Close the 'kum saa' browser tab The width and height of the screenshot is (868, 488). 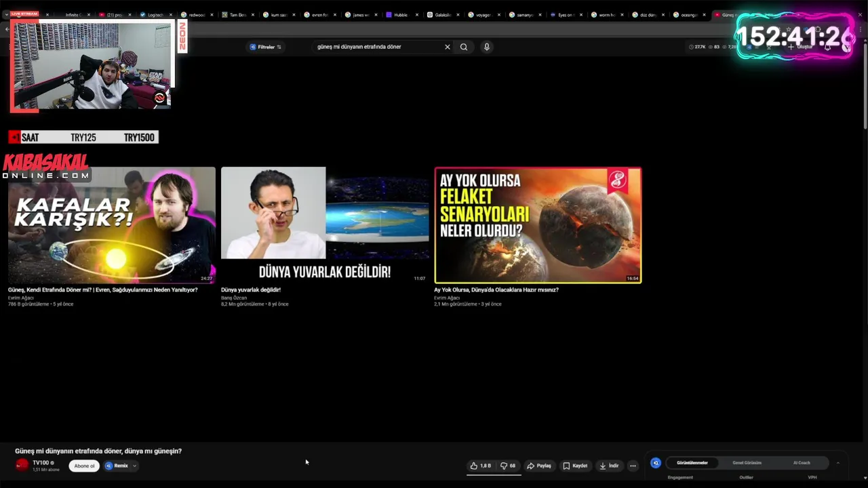click(x=294, y=14)
